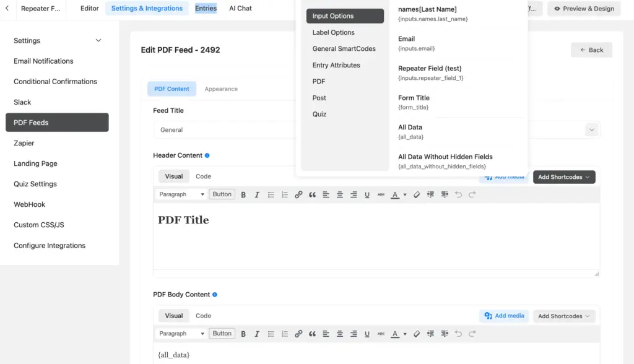Open Preview & Design
Viewport: 634px width, 364px height.
pyautogui.click(x=584, y=9)
